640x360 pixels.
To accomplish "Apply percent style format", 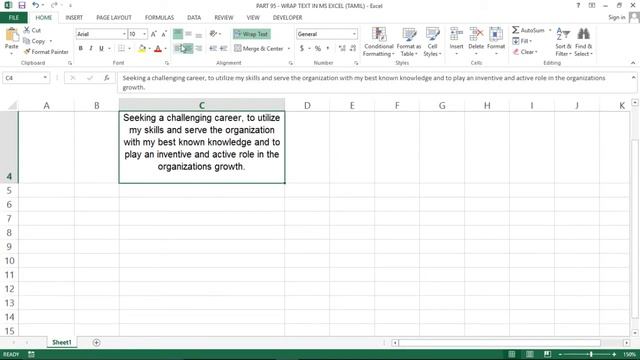I will [x=318, y=49].
